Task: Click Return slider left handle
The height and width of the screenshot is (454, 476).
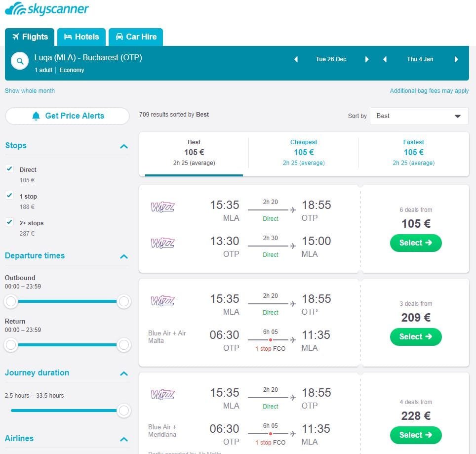Action: pos(11,345)
